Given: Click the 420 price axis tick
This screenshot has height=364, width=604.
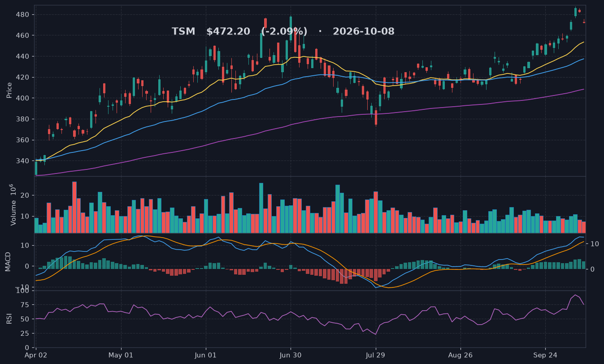Looking at the screenshot, I should pos(22,78).
